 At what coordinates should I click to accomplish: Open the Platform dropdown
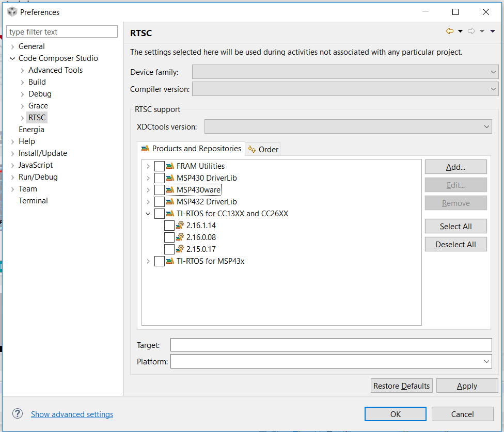pos(331,361)
